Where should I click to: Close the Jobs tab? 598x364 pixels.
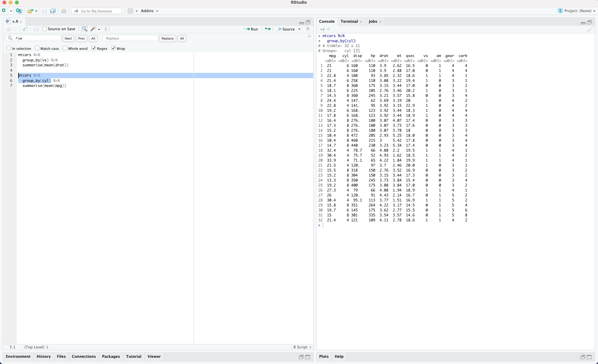coord(380,22)
